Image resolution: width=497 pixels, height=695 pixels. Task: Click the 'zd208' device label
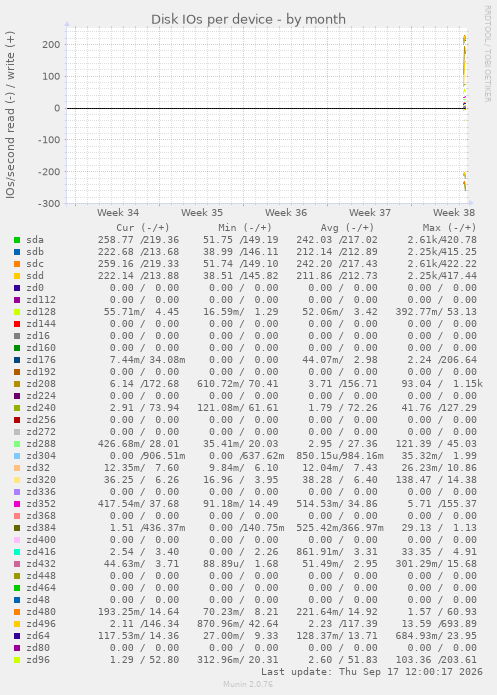(41, 383)
